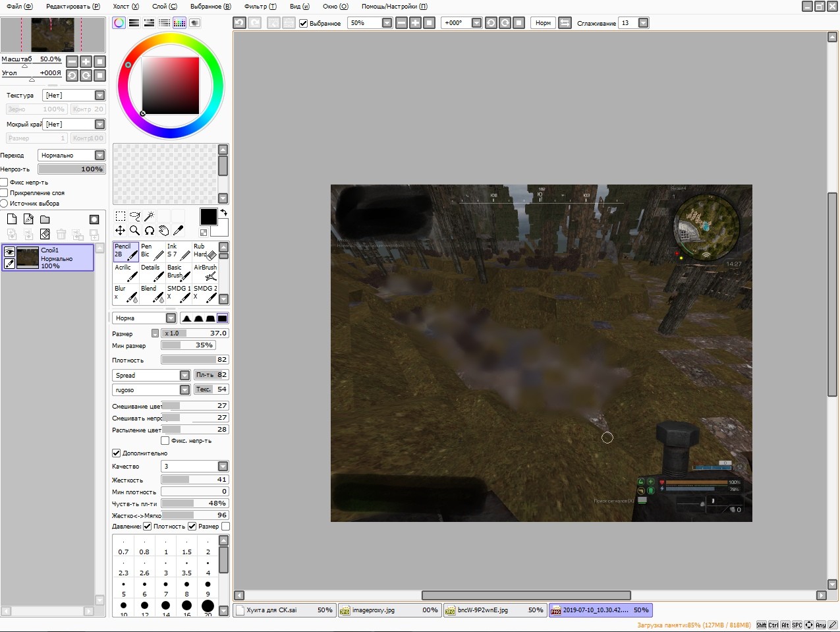Click the Норм view reset button
840x632 pixels.
543,23
